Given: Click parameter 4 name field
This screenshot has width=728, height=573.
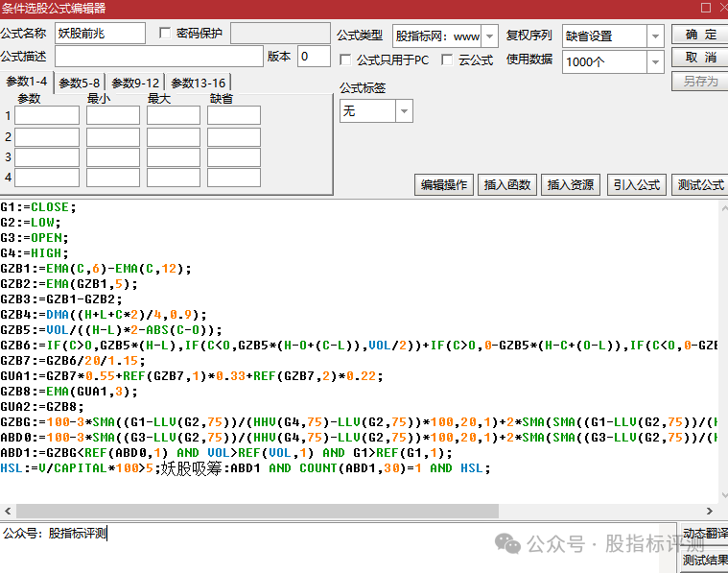Looking at the screenshot, I should [47, 178].
